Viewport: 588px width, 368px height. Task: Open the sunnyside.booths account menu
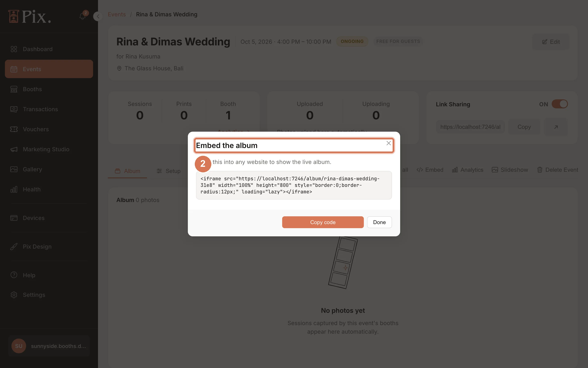[49, 346]
